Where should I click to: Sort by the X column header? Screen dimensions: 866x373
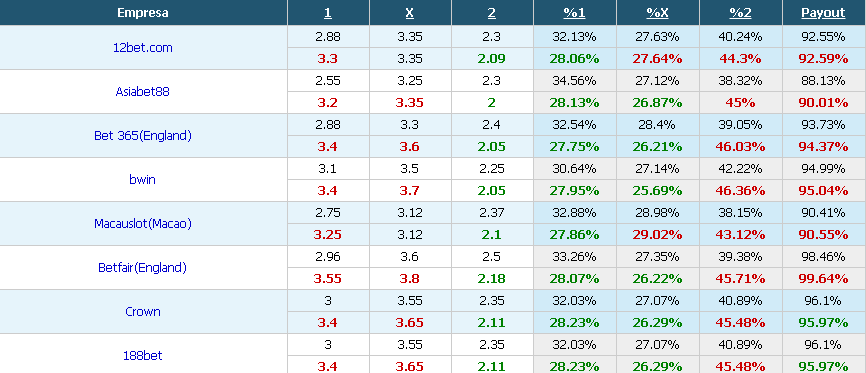(x=410, y=13)
